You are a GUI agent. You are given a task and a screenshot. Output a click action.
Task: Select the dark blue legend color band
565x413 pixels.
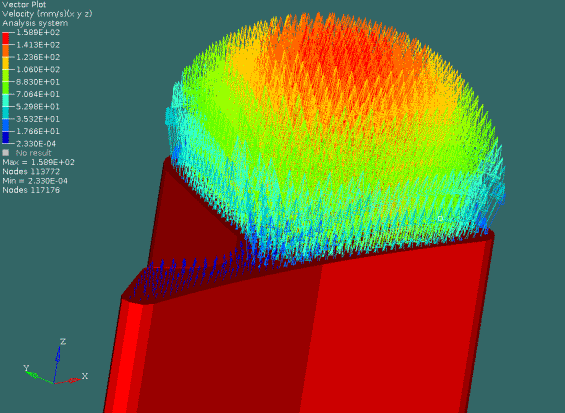[6, 137]
